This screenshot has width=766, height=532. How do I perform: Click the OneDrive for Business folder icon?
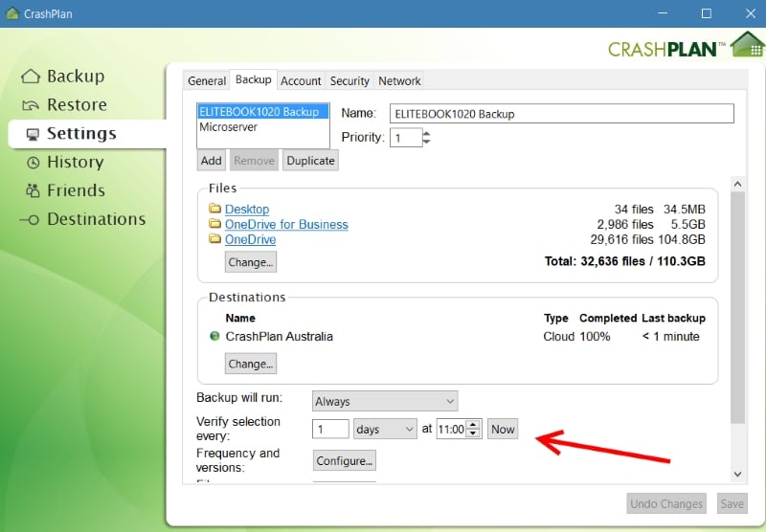pyautogui.click(x=214, y=224)
